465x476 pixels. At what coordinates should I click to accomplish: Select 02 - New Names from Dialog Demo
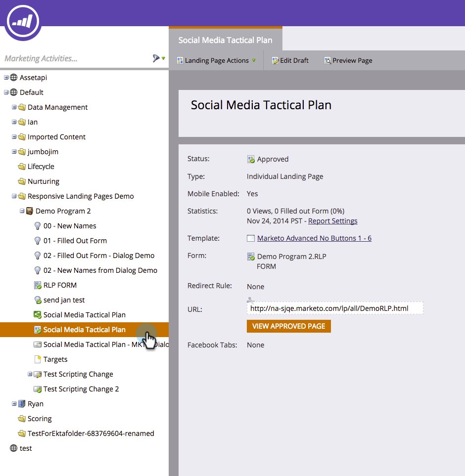point(100,270)
